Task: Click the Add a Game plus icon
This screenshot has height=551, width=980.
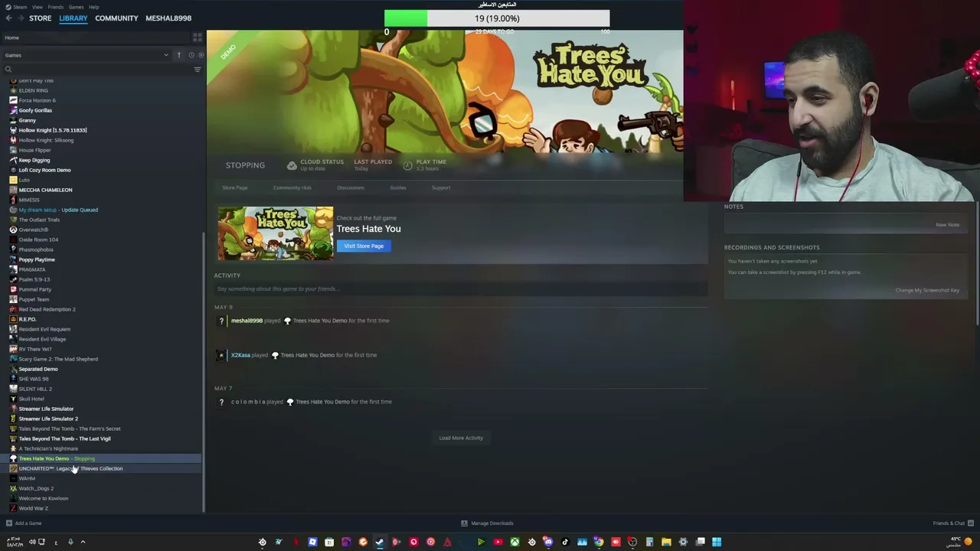Action: 8,523
